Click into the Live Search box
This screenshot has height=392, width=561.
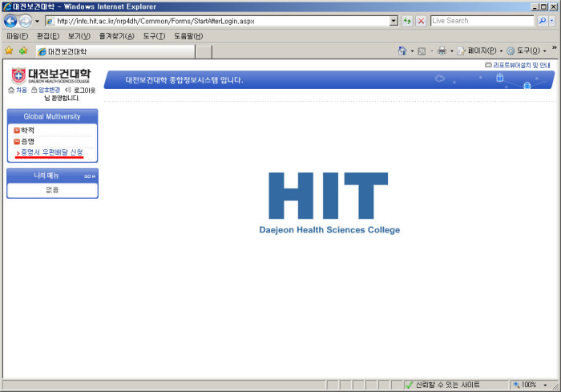tap(482, 21)
